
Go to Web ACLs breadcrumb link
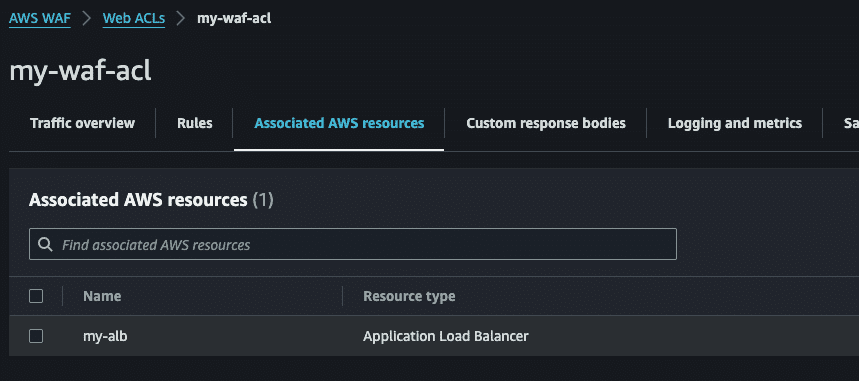tap(134, 19)
